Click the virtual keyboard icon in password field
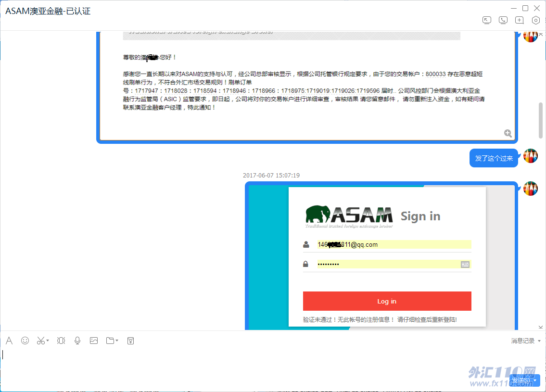This screenshot has height=392, width=546. click(x=465, y=265)
